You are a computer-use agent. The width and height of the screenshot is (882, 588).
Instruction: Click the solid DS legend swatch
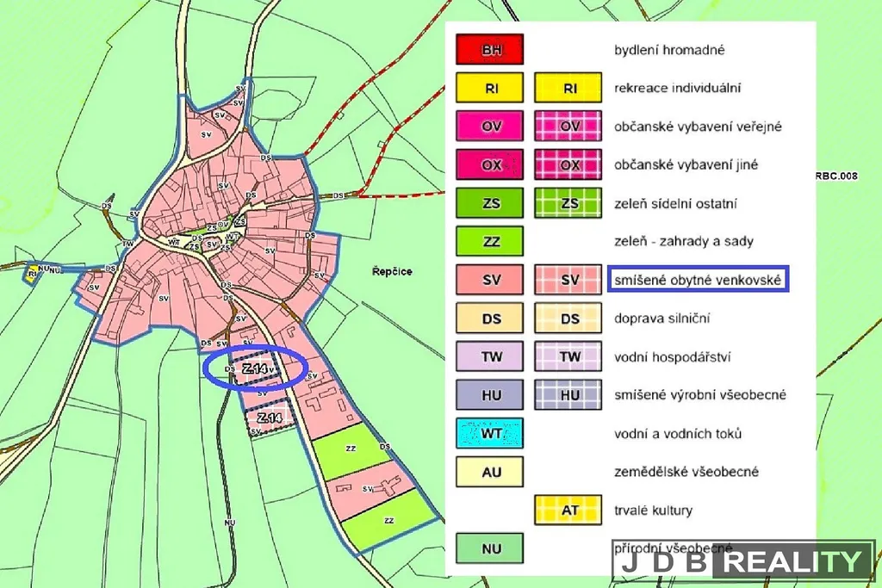[x=491, y=319]
